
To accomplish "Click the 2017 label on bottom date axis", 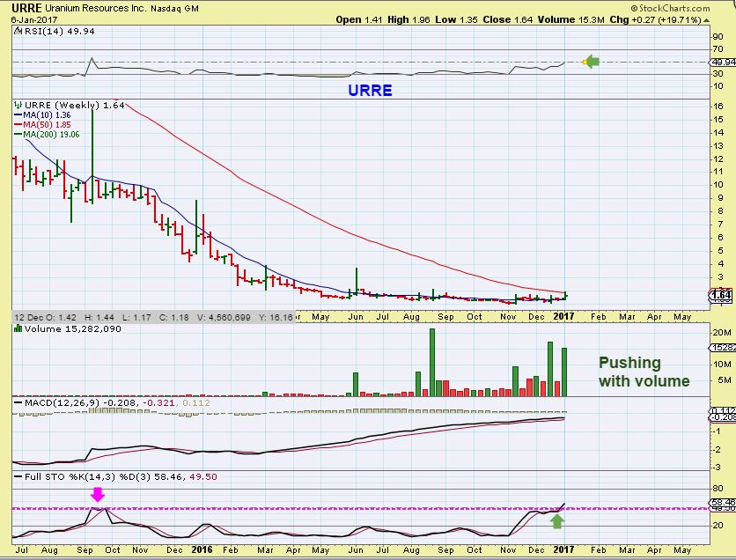I will tap(563, 549).
